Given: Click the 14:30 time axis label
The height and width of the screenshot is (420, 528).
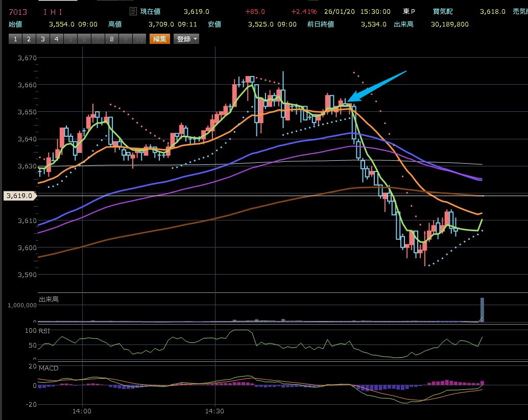Looking at the screenshot, I should coord(215,410).
